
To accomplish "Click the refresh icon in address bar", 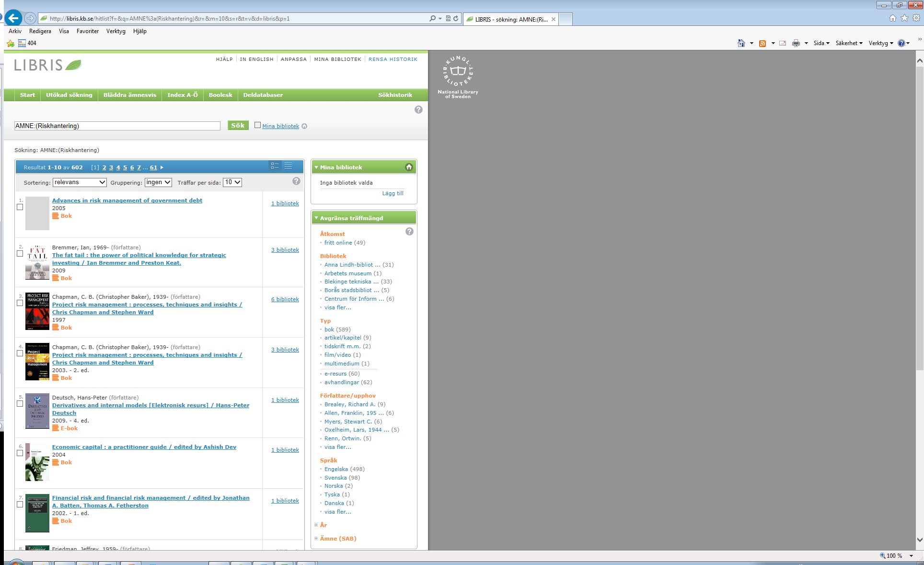I will tap(456, 18).
